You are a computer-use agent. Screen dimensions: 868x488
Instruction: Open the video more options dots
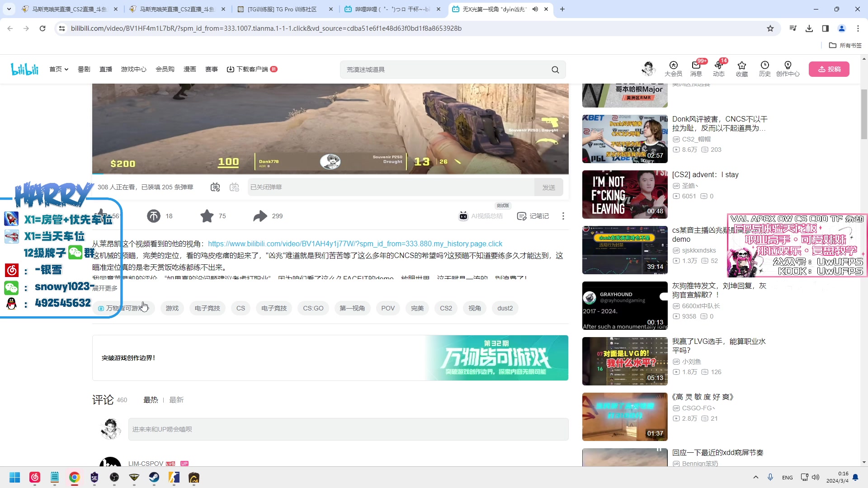563,216
